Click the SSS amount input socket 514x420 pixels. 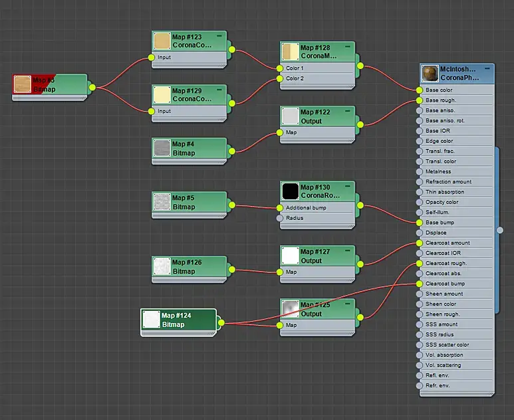420,324
